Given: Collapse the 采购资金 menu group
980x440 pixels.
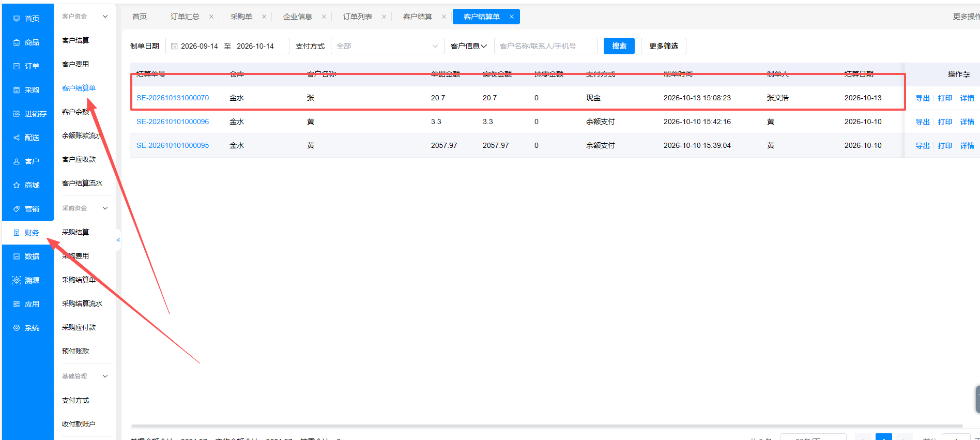Looking at the screenshot, I should 105,208.
